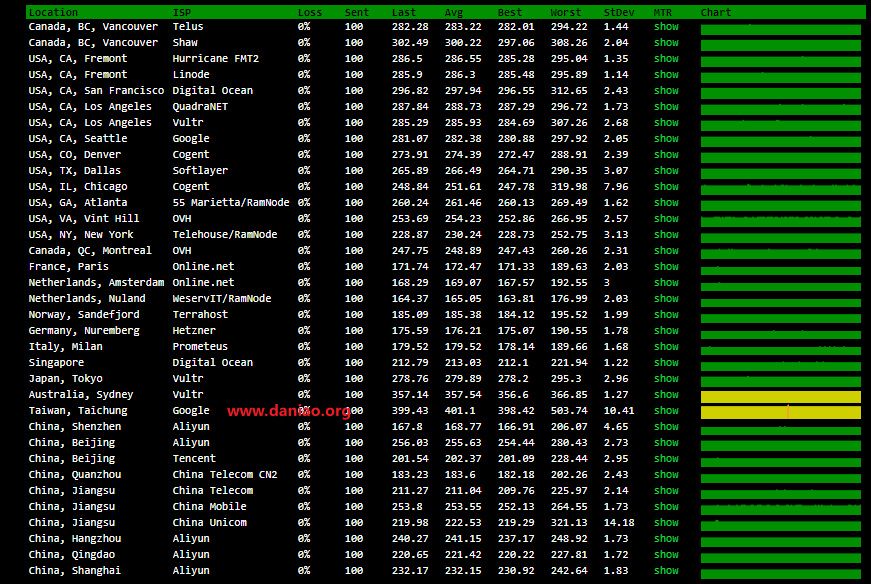Show MTR for OVH Montreal

coord(666,251)
